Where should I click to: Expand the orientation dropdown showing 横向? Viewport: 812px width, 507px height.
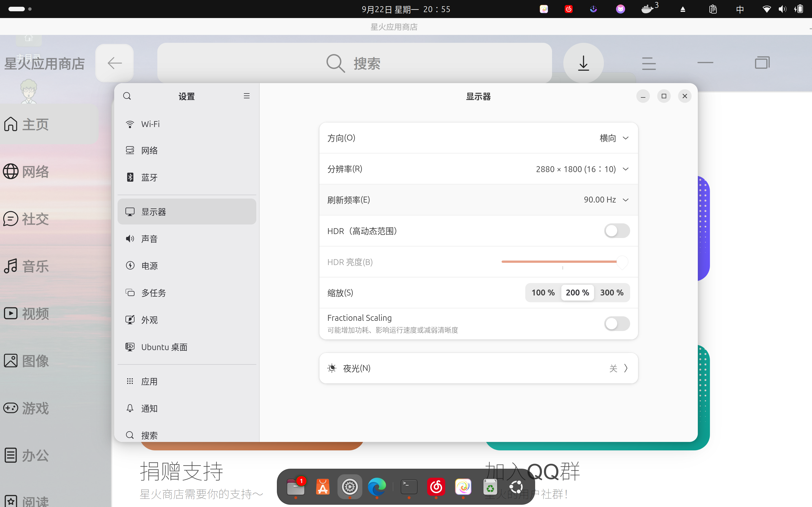click(614, 138)
